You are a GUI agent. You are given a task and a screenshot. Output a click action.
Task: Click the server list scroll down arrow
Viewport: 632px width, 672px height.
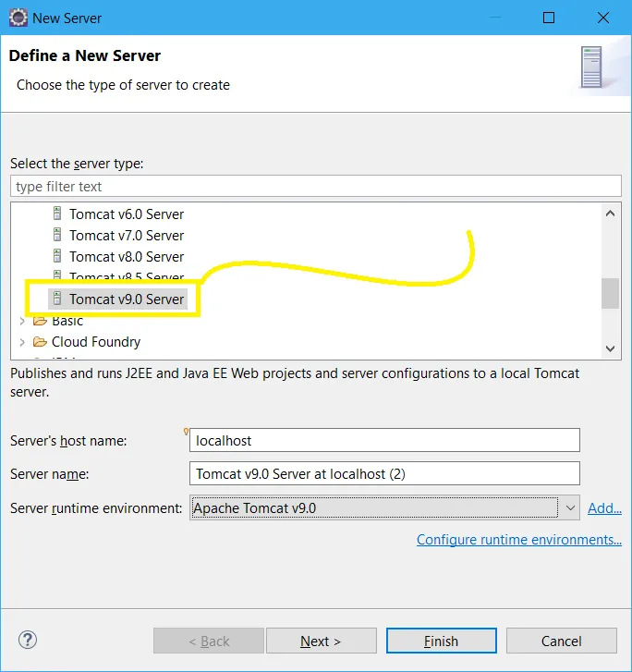610,348
